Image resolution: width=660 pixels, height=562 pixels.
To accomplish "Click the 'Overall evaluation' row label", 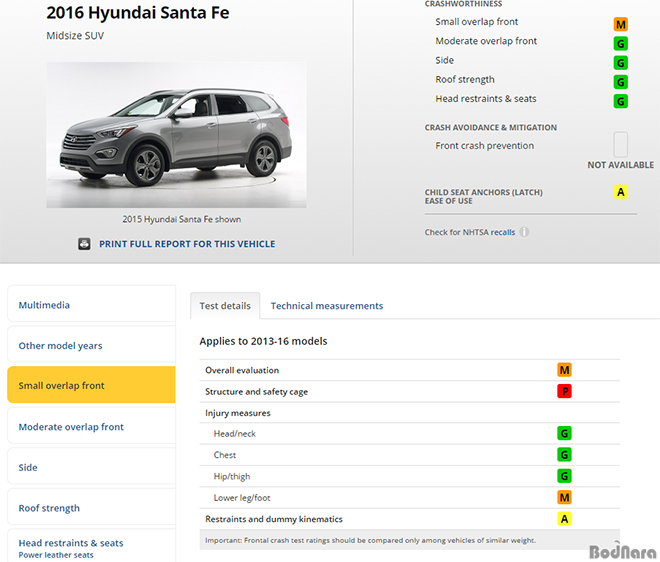I will click(242, 370).
